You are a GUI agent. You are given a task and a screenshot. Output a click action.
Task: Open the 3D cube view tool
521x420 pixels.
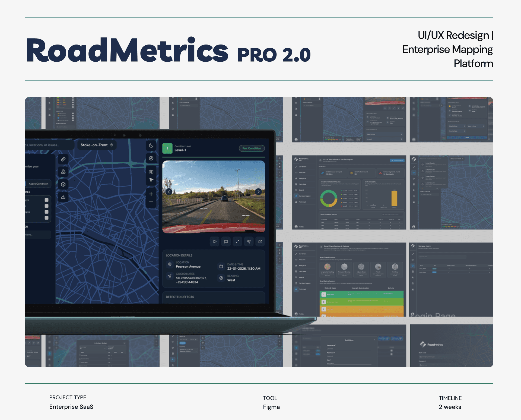(63, 184)
